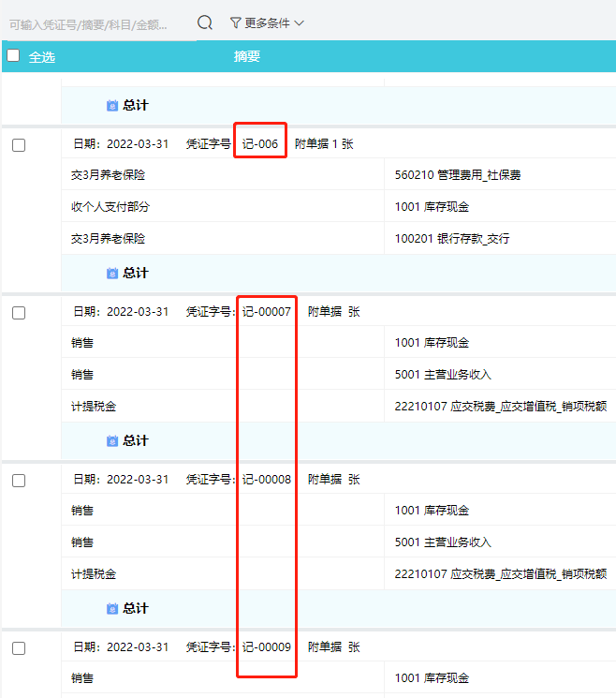
Task: Tick the checkbox for voucher 记-00007
Action: pyautogui.click(x=19, y=313)
